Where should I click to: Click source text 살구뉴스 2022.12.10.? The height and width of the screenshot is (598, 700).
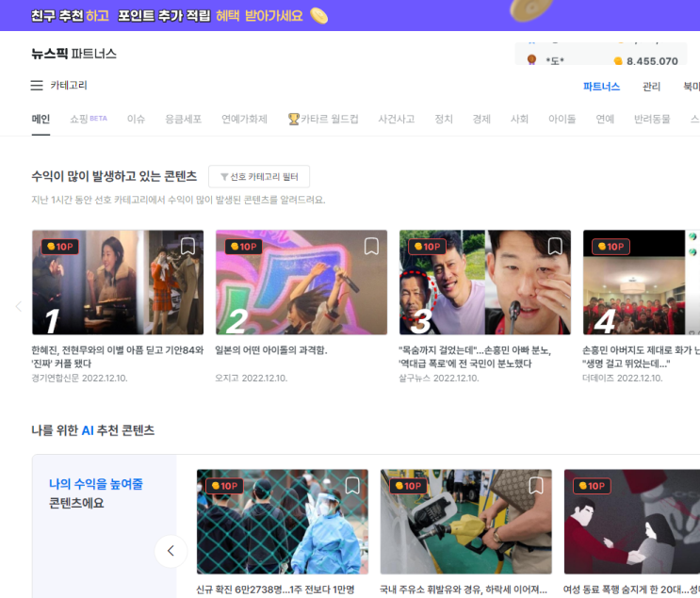coord(439,379)
